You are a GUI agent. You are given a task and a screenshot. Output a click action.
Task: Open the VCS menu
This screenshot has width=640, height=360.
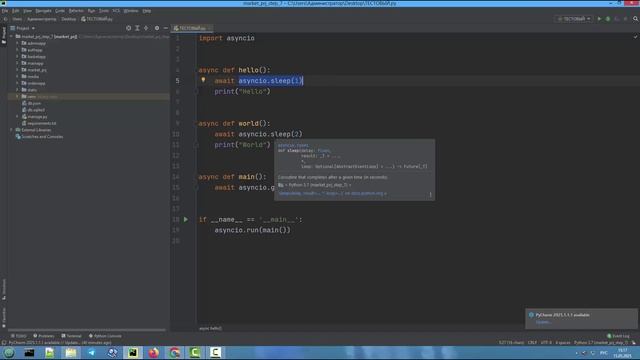pos(116,11)
